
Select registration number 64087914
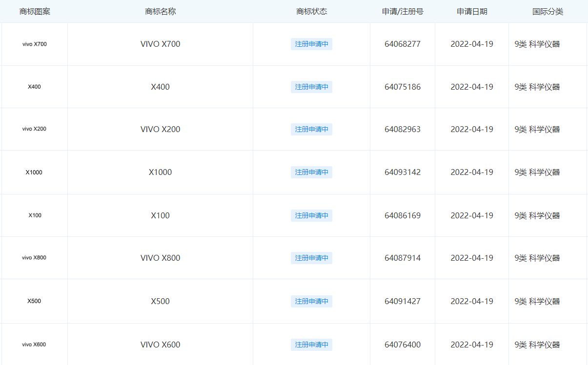tap(403, 258)
